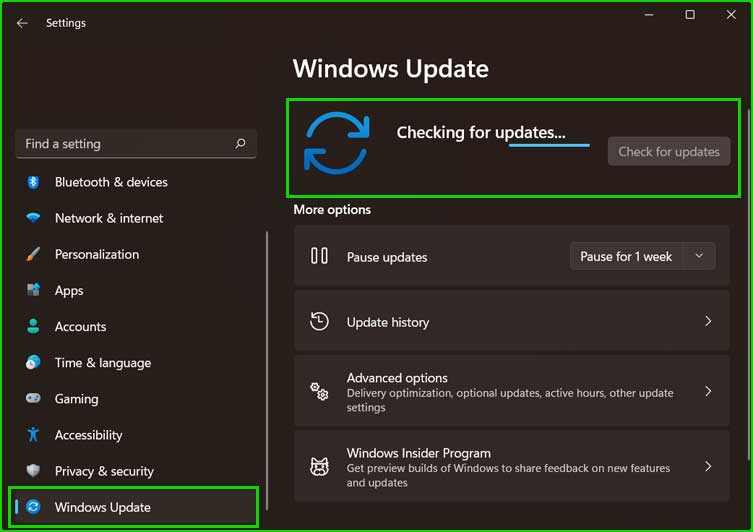
Task: Click the Network wifi icon in sidebar
Action: click(x=33, y=218)
